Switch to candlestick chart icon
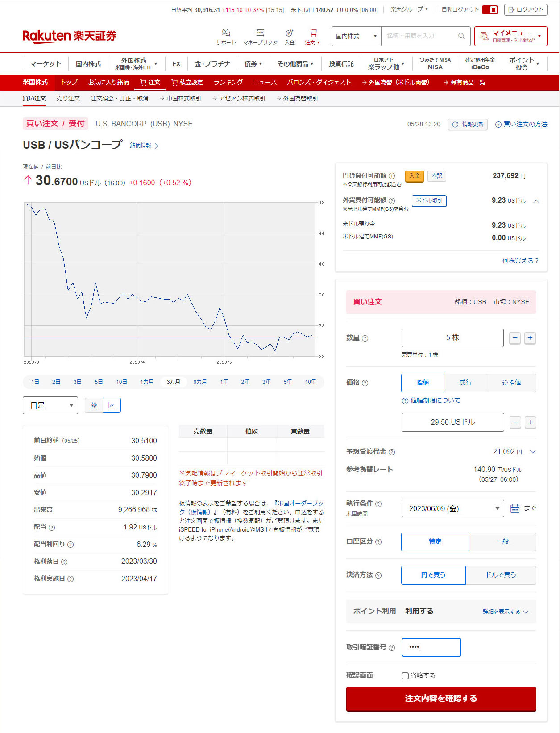The width and height of the screenshot is (560, 733). click(x=94, y=405)
